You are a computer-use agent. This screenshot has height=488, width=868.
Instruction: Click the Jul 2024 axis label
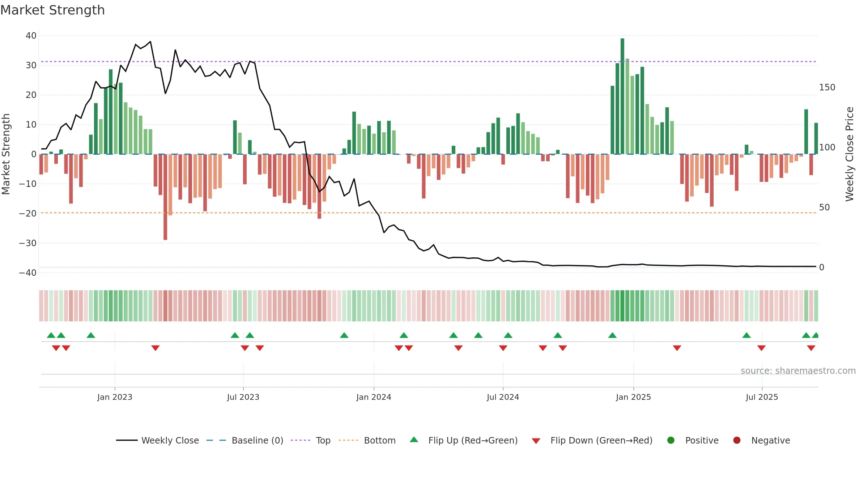pos(503,397)
